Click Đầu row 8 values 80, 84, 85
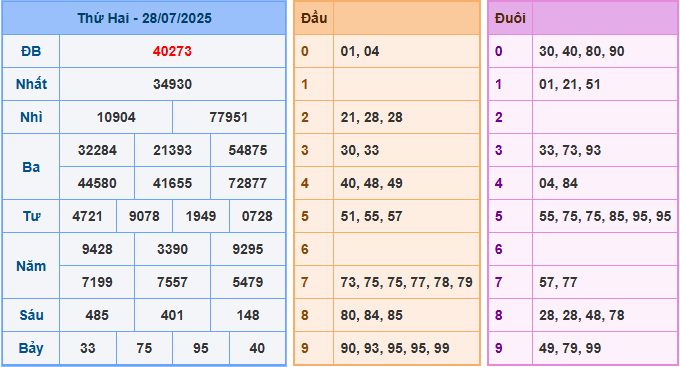680x367 pixels. (x=372, y=315)
